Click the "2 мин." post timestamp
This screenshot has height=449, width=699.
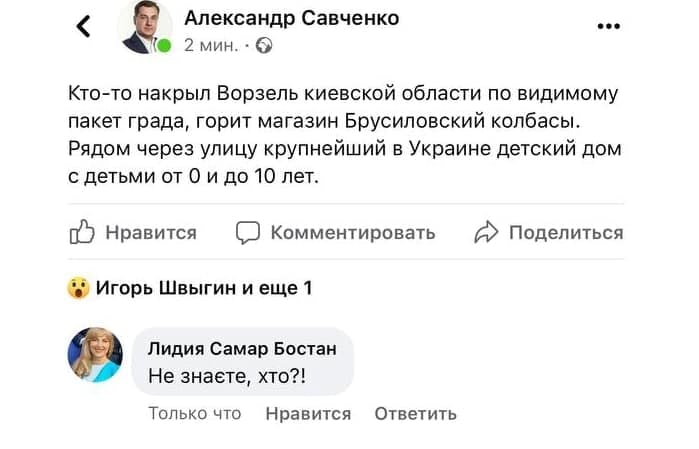[x=210, y=45]
